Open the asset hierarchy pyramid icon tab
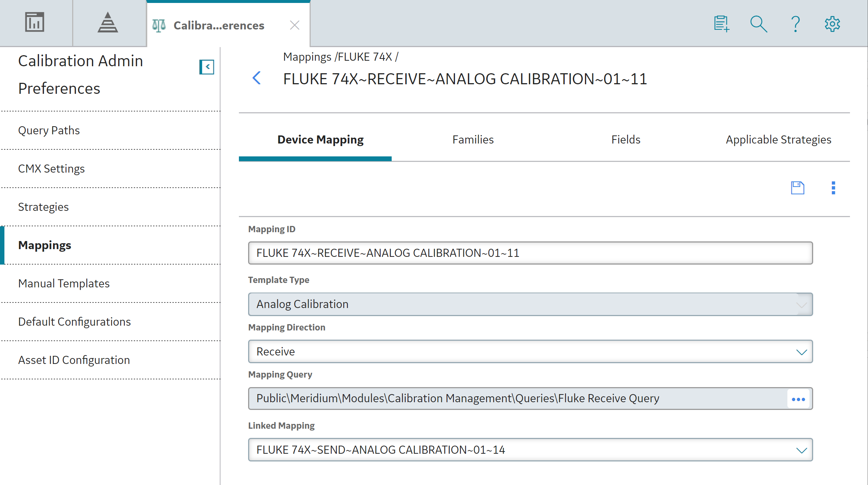 (108, 22)
